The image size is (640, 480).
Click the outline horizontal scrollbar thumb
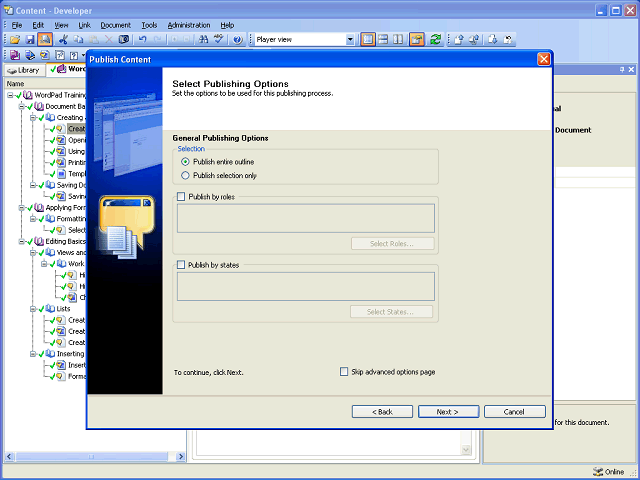[x=91, y=457]
